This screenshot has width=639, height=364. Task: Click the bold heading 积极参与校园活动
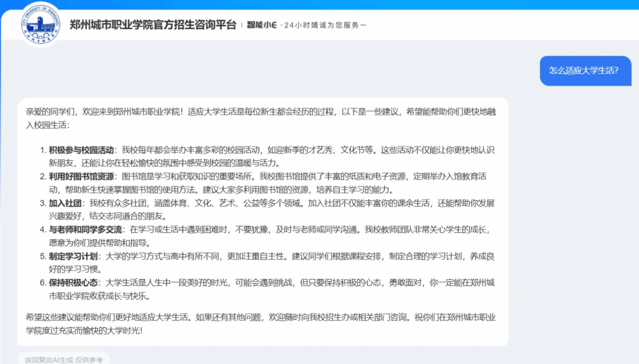click(x=81, y=150)
